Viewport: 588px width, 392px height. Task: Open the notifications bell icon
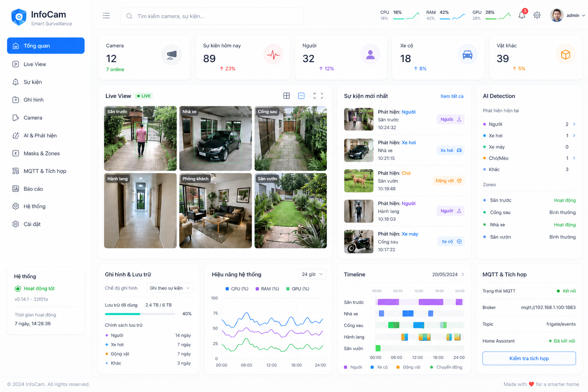pos(522,15)
